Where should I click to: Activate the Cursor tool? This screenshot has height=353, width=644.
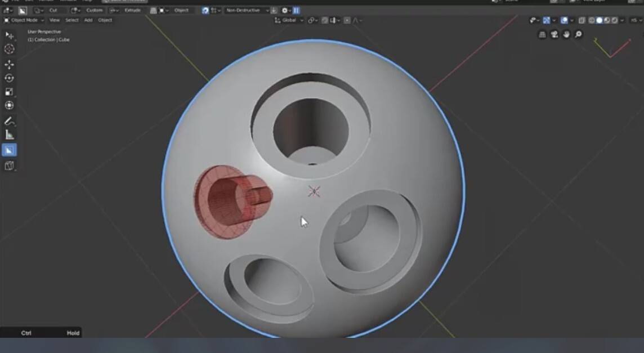(8, 50)
